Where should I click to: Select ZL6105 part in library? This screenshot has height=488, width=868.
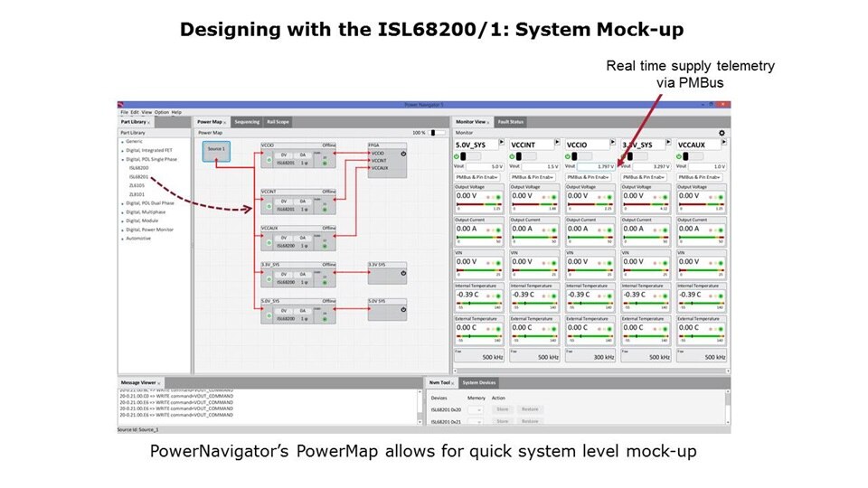click(x=137, y=185)
